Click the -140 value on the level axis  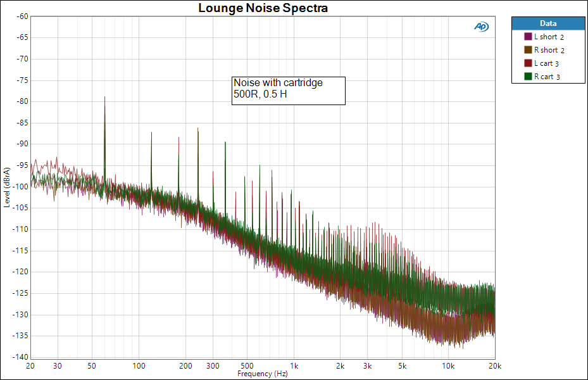click(x=20, y=357)
